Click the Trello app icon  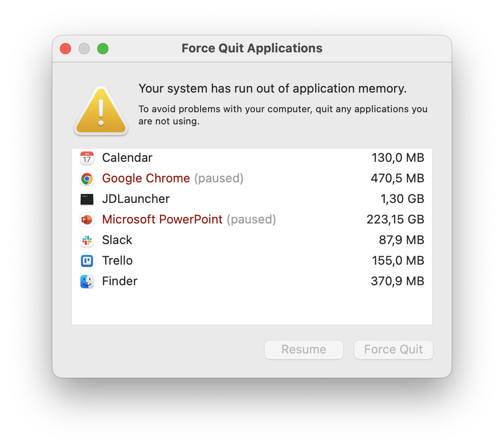tap(87, 261)
